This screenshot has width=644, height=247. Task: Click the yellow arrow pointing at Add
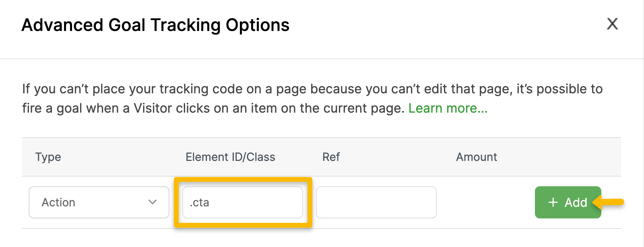(x=609, y=202)
